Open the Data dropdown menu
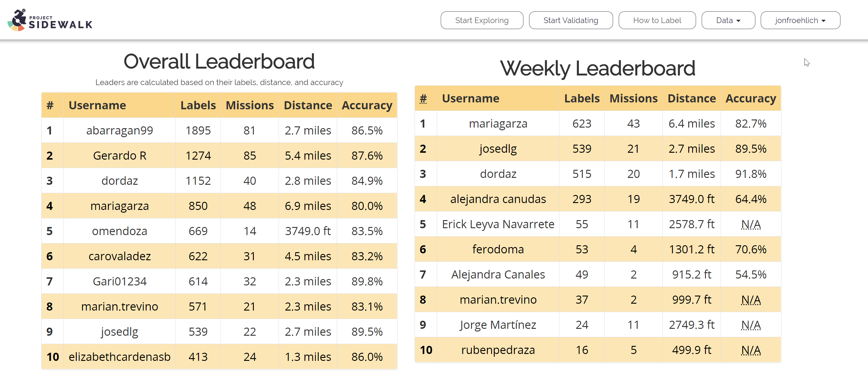This screenshot has width=868, height=392. (728, 20)
